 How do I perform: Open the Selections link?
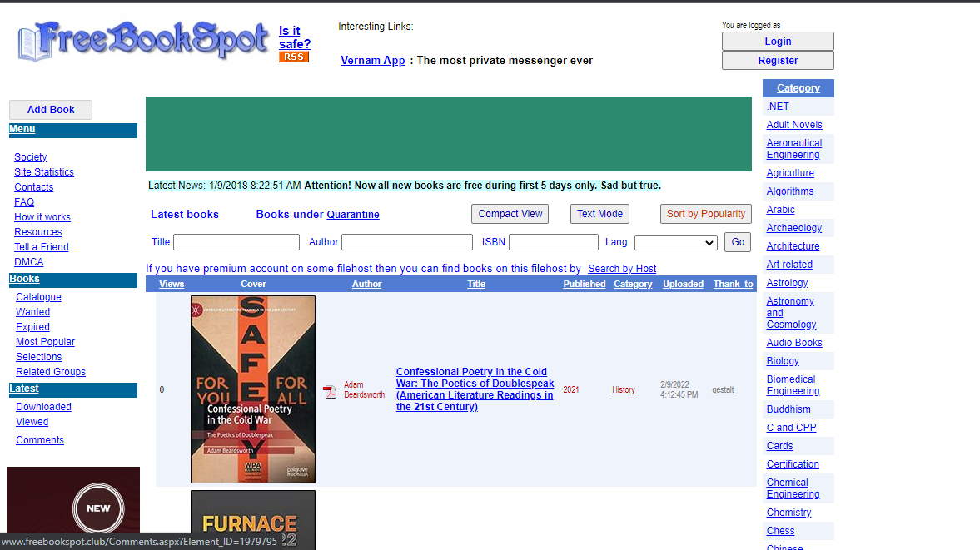39,357
